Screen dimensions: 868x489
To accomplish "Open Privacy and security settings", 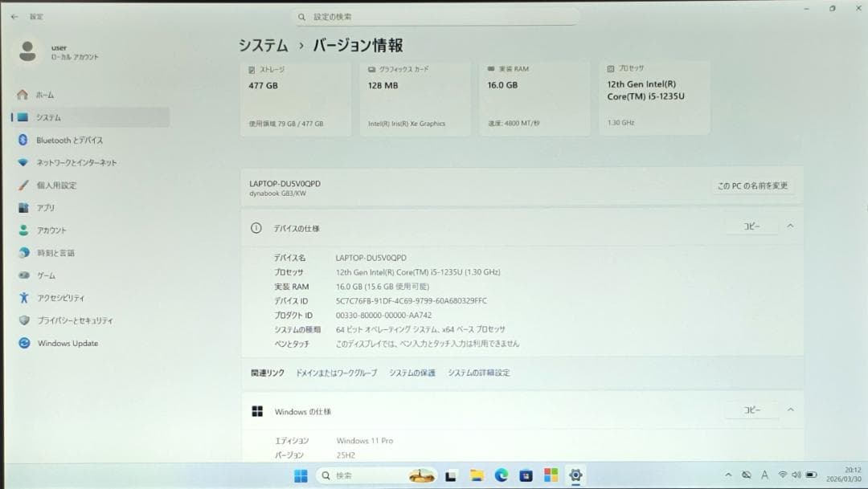I will (90, 321).
